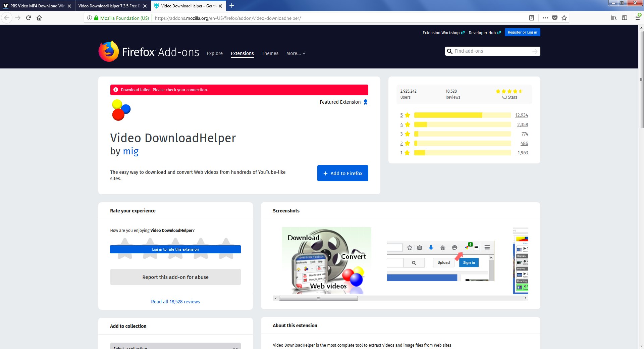Viewport: 644px width, 349px height.
Task: Open Developer Hub link
Action: (x=485, y=33)
